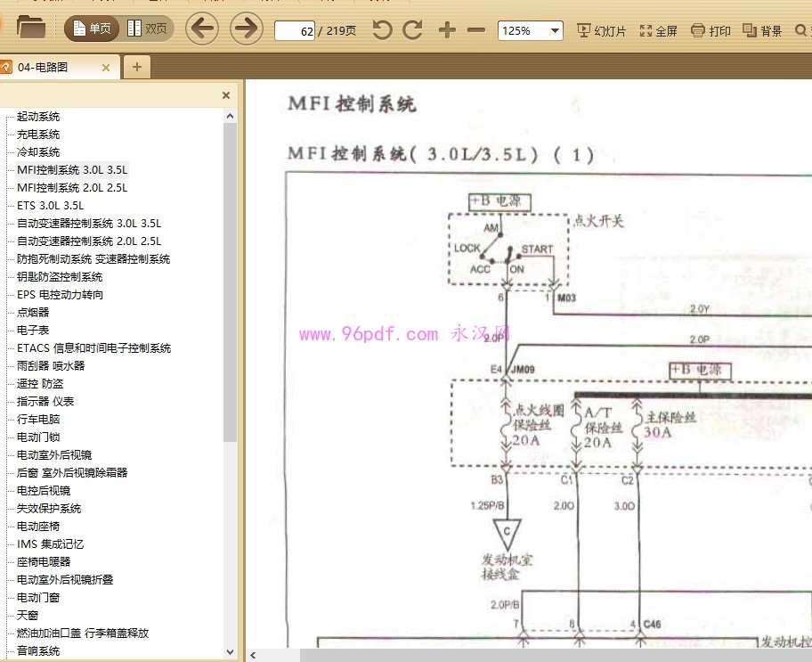The height and width of the screenshot is (662, 812).
Task: Rotate page clockwise
Action: pyautogui.click(x=413, y=30)
